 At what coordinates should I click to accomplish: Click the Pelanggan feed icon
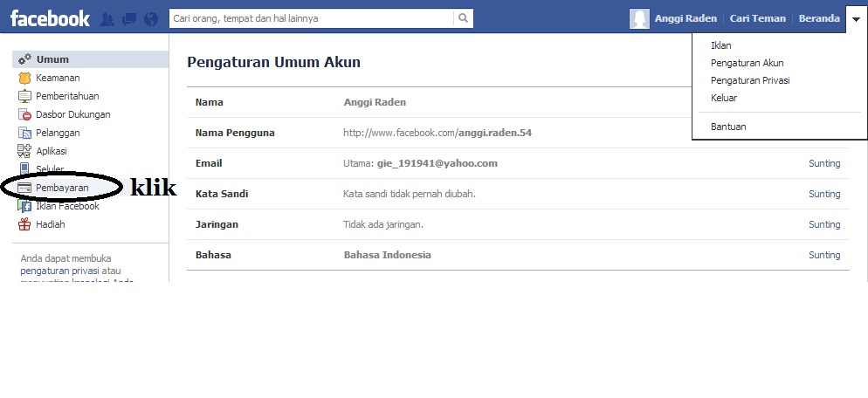[25, 133]
